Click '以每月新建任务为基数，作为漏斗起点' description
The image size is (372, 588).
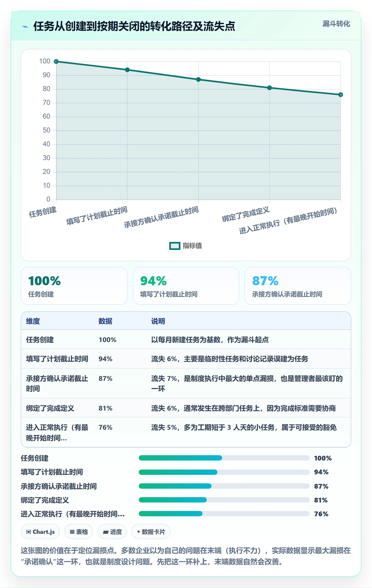click(x=210, y=340)
